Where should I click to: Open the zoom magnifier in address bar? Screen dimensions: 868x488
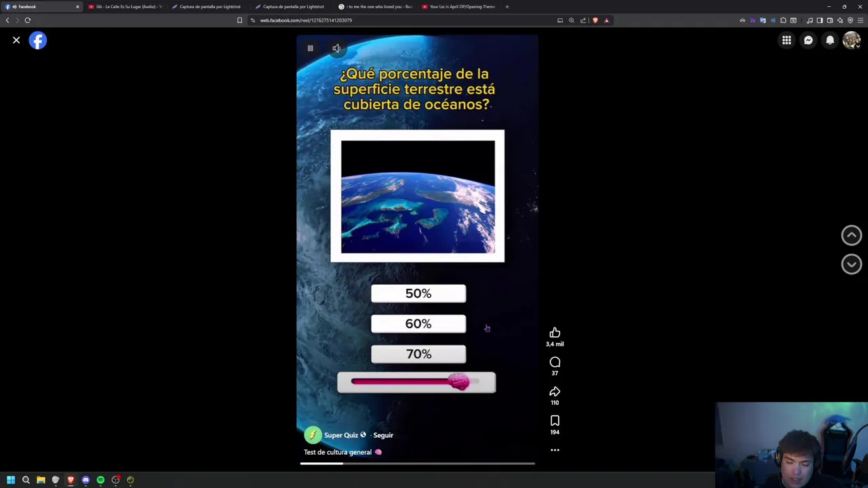[572, 20]
